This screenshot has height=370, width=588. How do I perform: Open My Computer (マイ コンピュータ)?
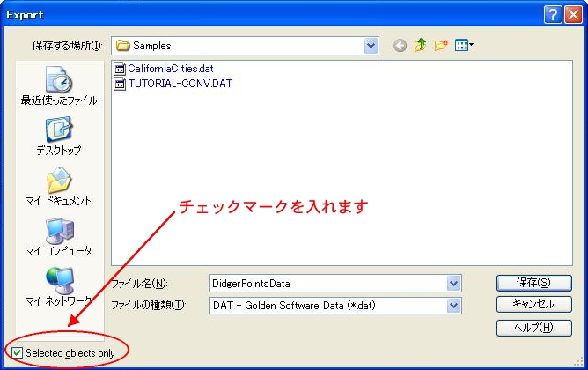[59, 236]
